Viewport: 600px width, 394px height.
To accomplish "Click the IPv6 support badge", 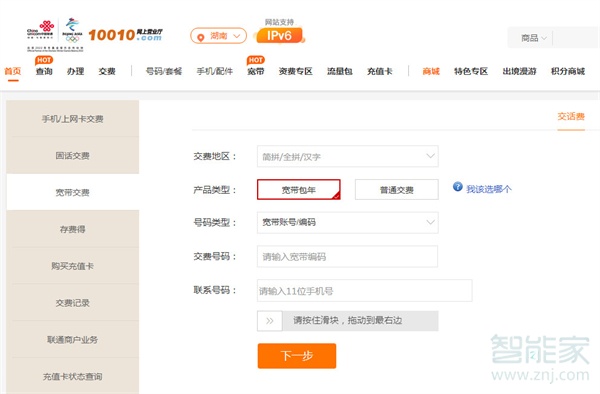I will coord(280,36).
